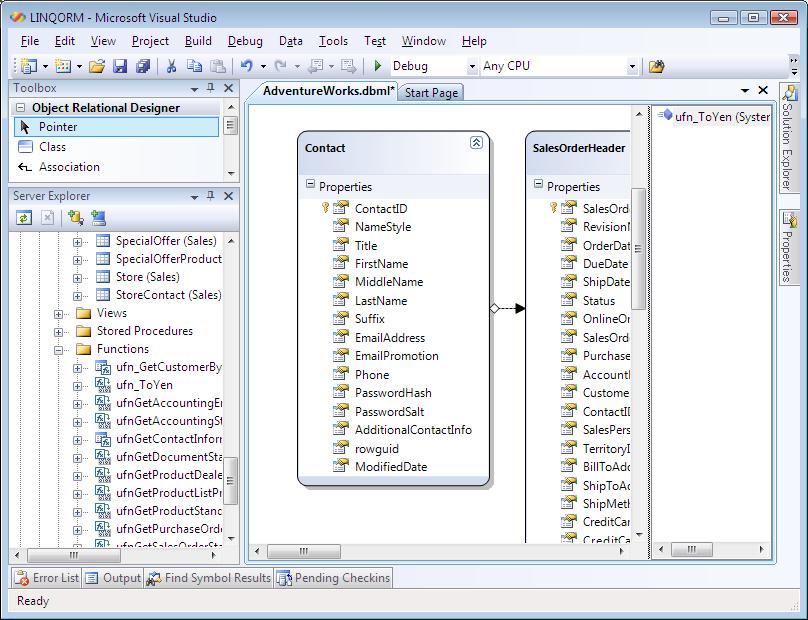Select the SalesOrderHeader entity title
The height and width of the screenshot is (620, 808).
click(579, 148)
